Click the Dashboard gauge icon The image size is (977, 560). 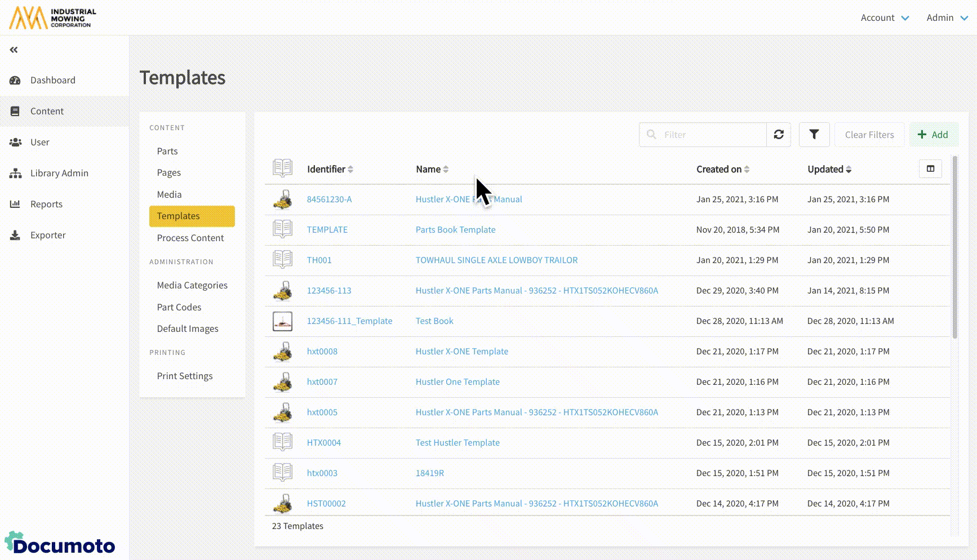point(15,80)
